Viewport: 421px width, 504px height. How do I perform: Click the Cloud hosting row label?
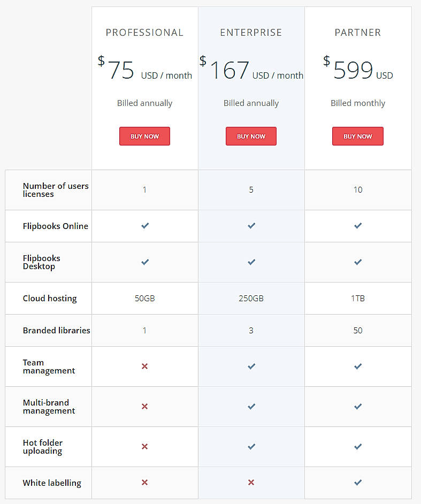pos(50,299)
